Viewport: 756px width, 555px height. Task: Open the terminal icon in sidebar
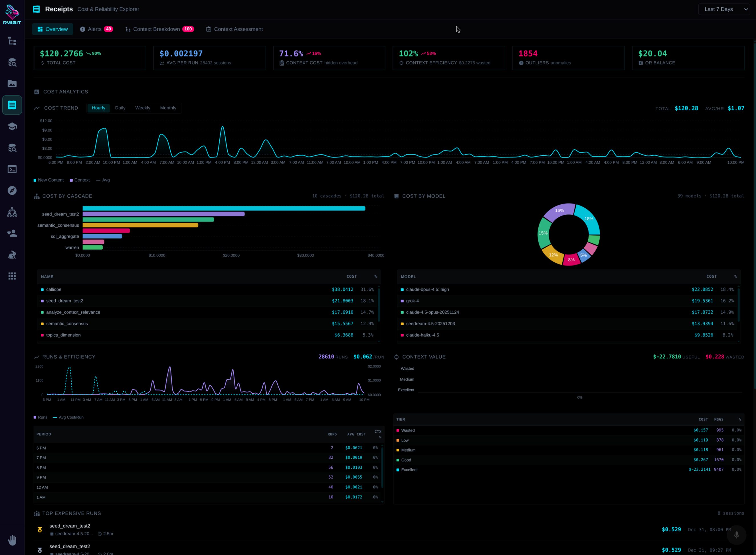(x=12, y=169)
